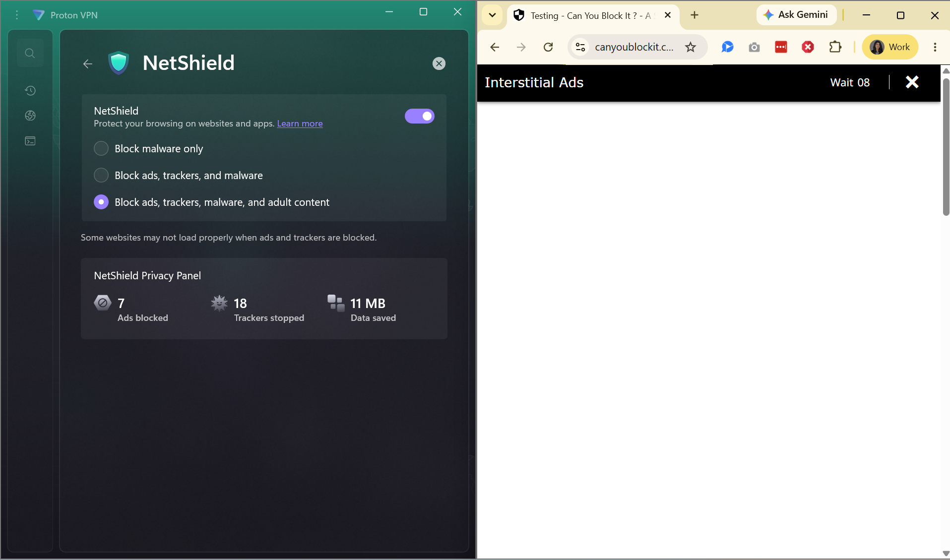The height and width of the screenshot is (560, 950).
Task: Select block adult content option
Action: [x=101, y=202]
